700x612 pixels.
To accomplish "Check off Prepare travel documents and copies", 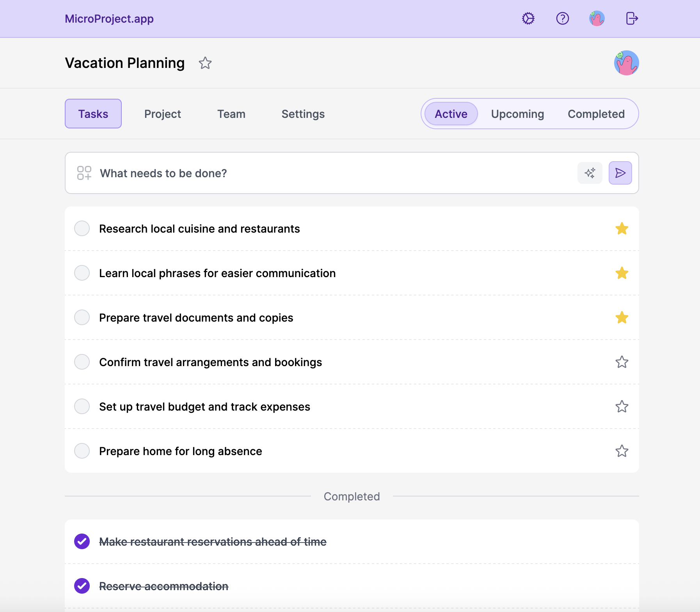I will 82,318.
